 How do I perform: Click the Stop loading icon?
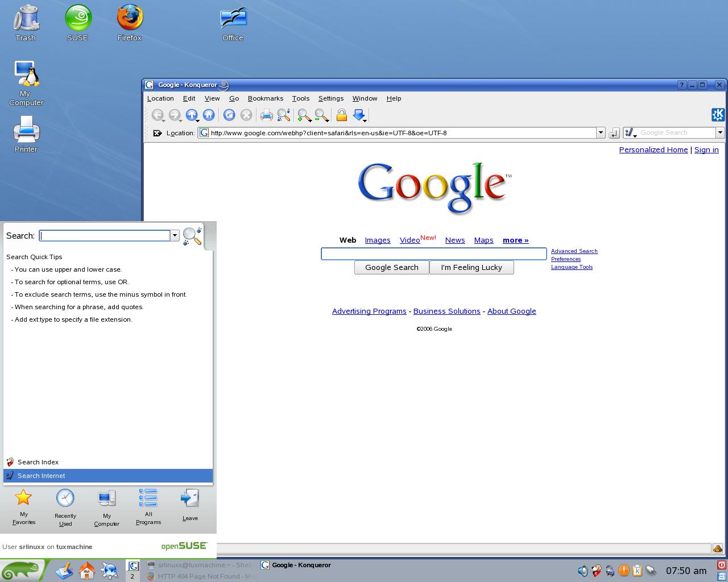[x=246, y=115]
